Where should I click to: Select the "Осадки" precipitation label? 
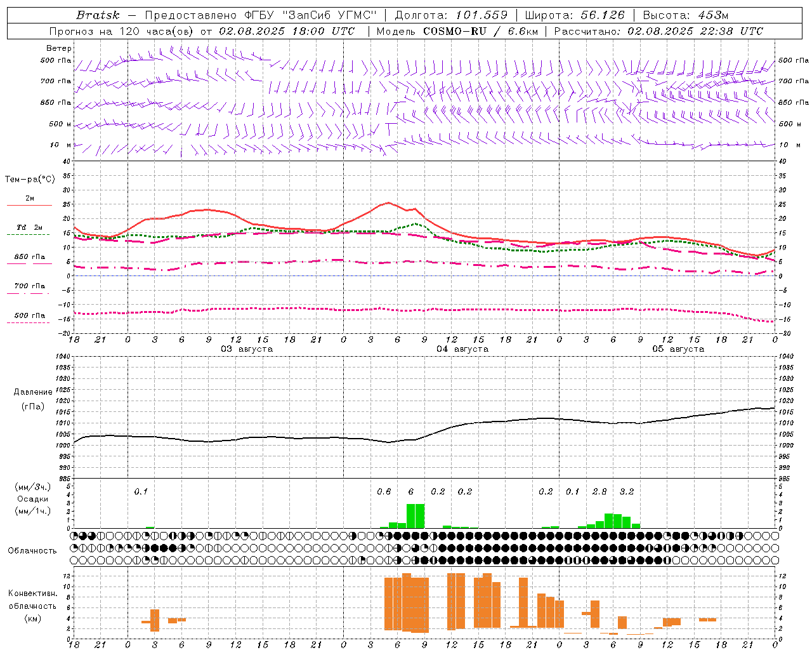point(32,500)
